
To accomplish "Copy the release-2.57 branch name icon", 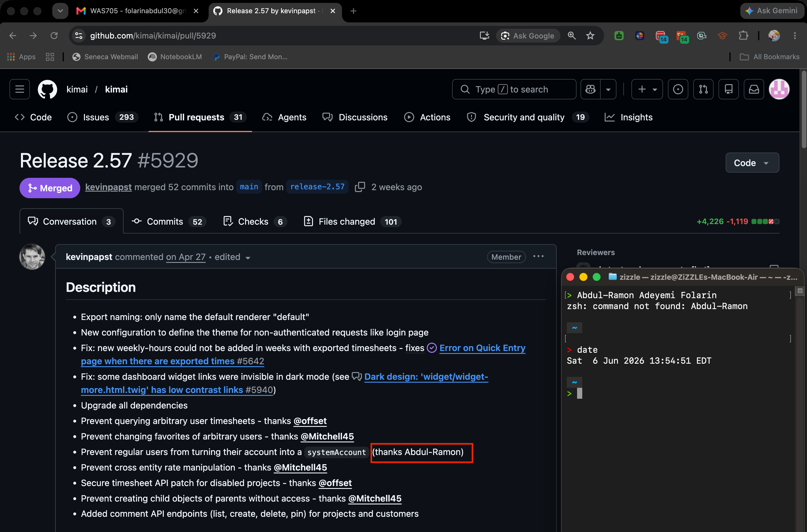I will coord(360,187).
